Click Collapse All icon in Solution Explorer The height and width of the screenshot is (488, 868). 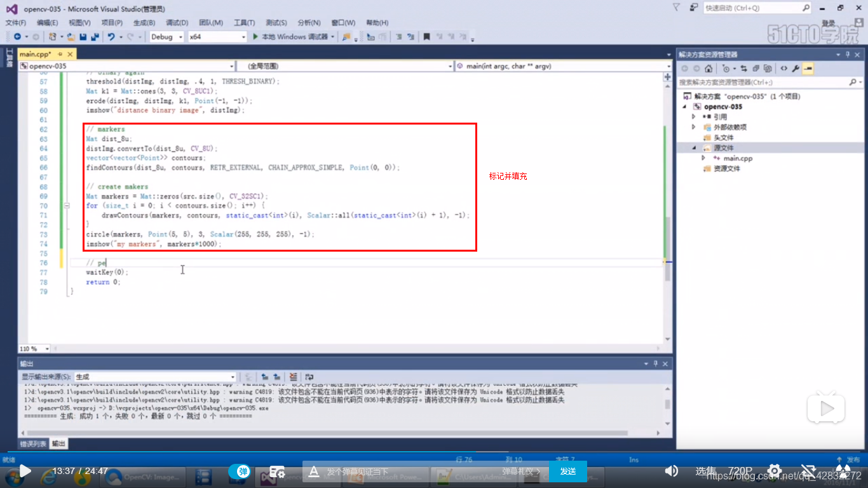coord(756,69)
